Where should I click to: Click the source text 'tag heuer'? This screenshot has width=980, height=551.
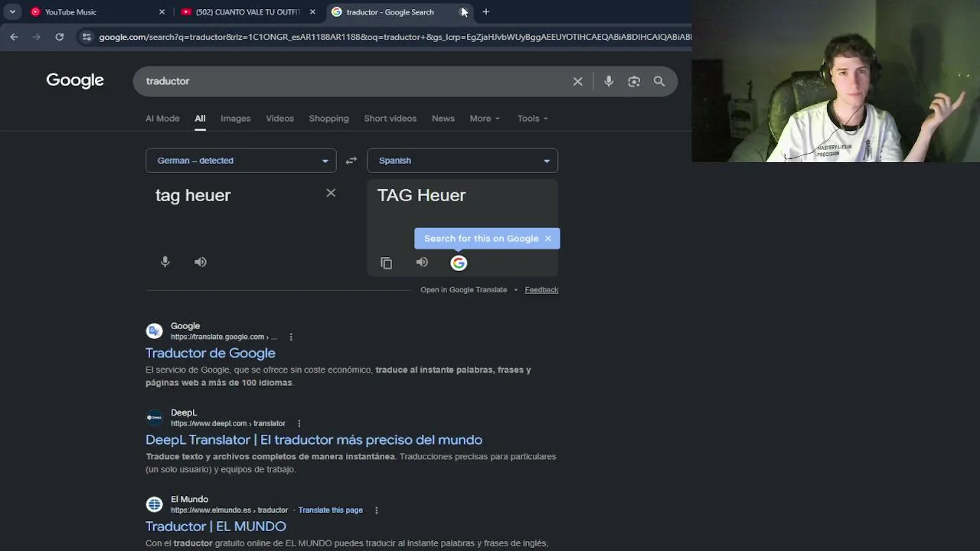[x=193, y=195]
